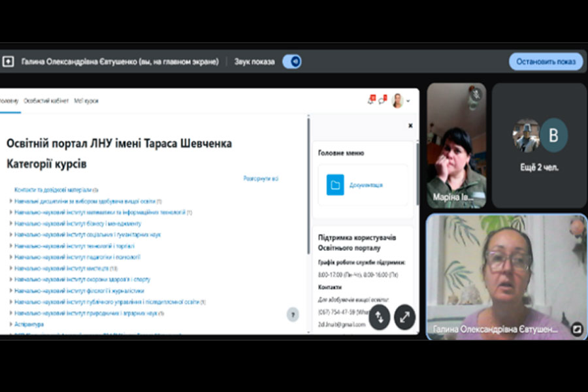
Task: Expand the arrow beside Аспірантура
Action: click(10, 324)
